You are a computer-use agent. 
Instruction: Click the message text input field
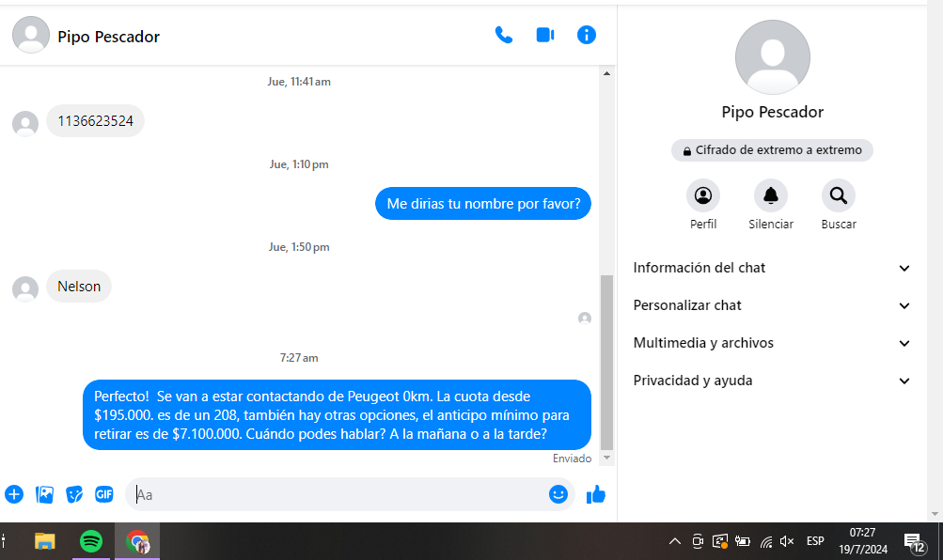click(x=338, y=494)
